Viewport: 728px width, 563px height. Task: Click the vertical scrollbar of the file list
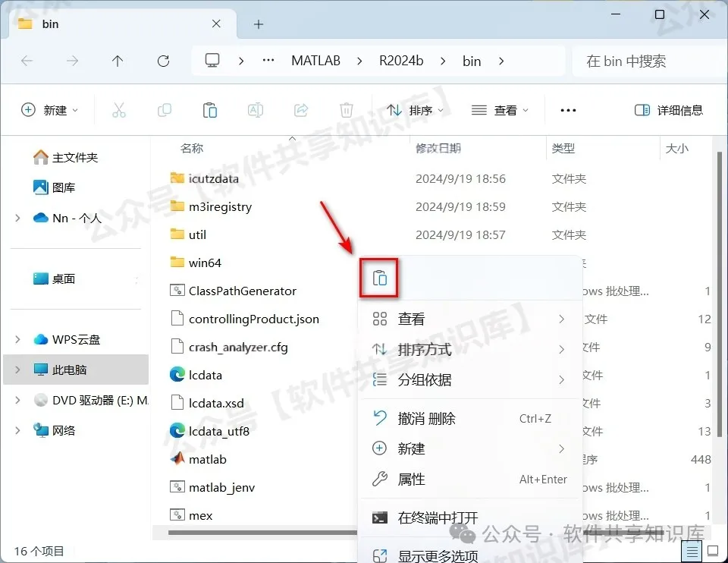719,294
